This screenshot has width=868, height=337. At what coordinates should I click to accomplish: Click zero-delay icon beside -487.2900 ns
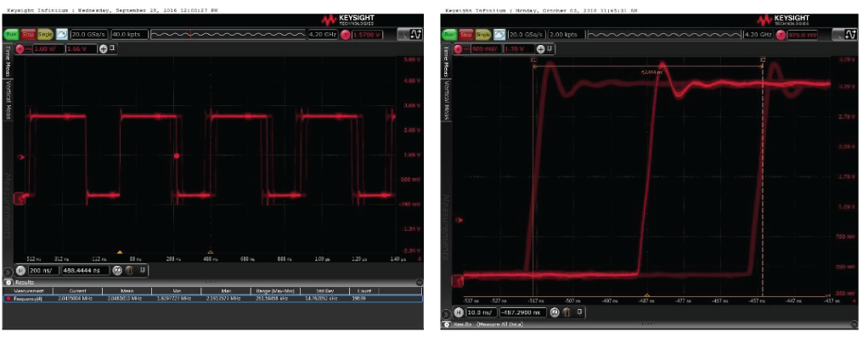554,312
